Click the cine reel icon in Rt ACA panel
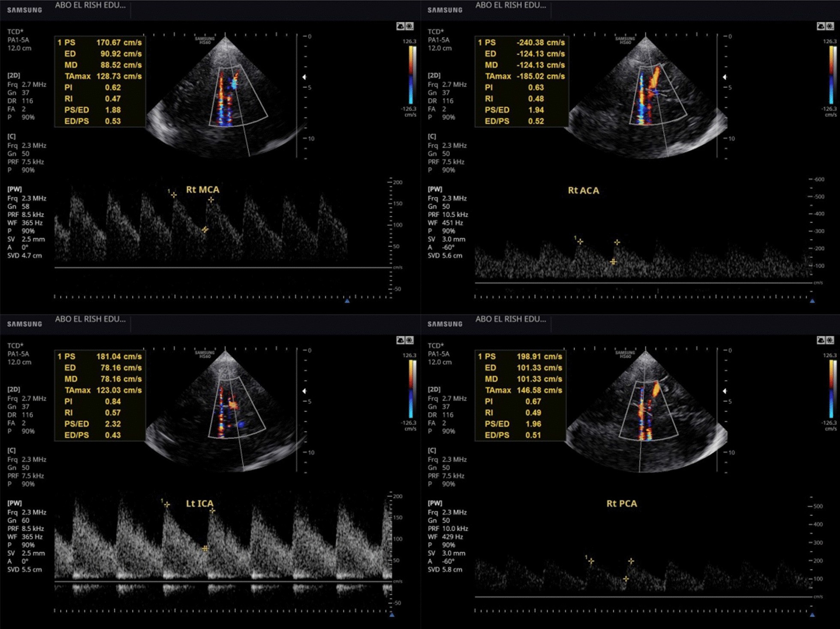 830,26
